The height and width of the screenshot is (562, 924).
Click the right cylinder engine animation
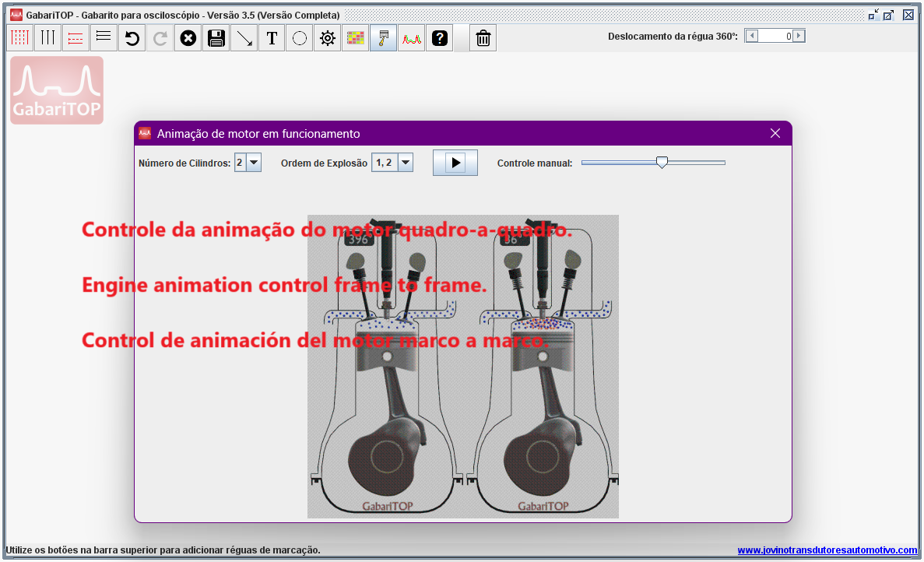(x=541, y=367)
